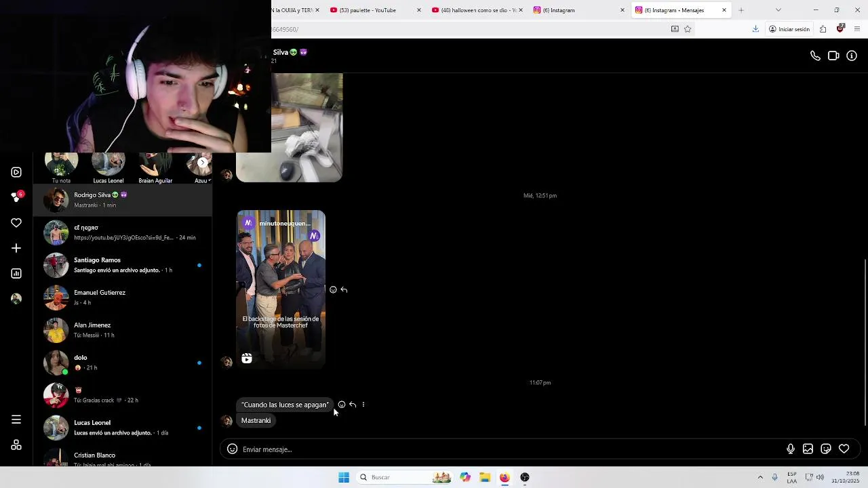868x488 pixels.
Task: Start a video call in the chat header
Action: coord(833,56)
